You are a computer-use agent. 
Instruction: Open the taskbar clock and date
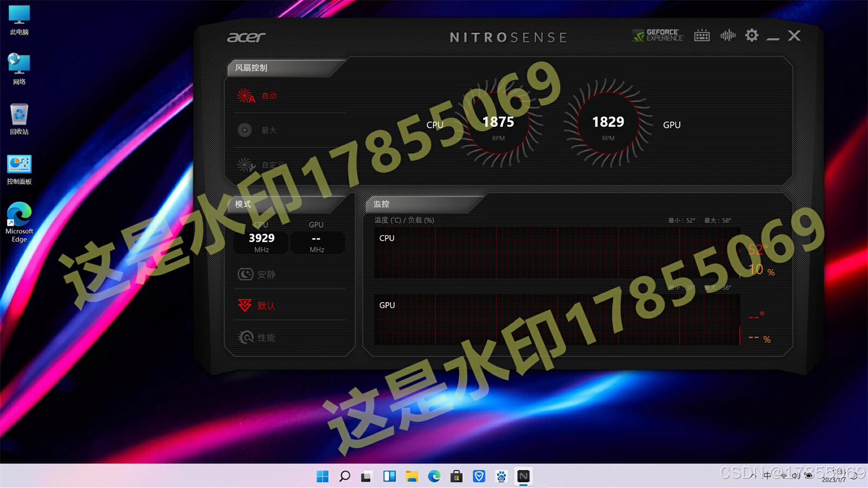pyautogui.click(x=835, y=476)
